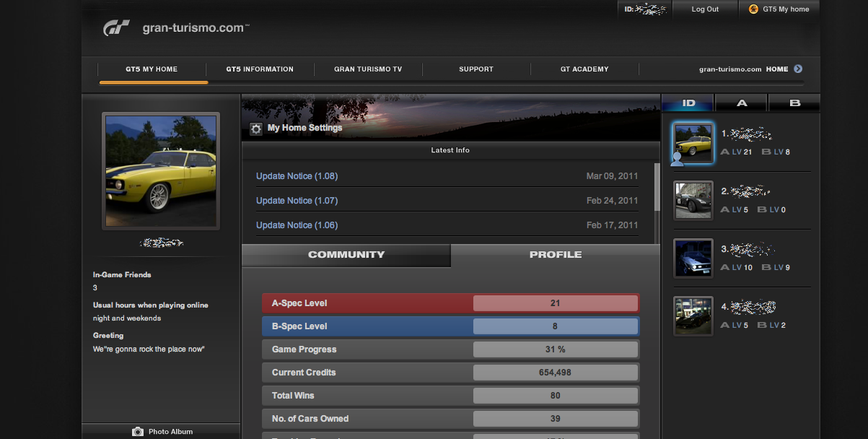This screenshot has width=868, height=439.
Task: Click the Latest Info scrollbar
Action: point(657,188)
